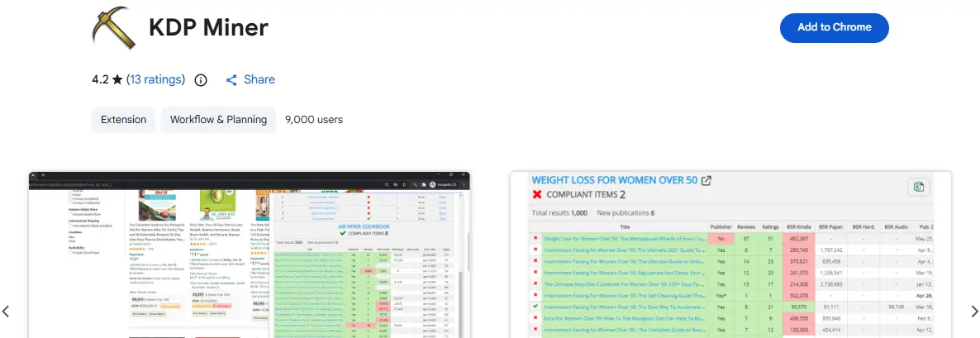Click red X beside Compliant Items 2
The width and height of the screenshot is (980, 338).
point(538,195)
